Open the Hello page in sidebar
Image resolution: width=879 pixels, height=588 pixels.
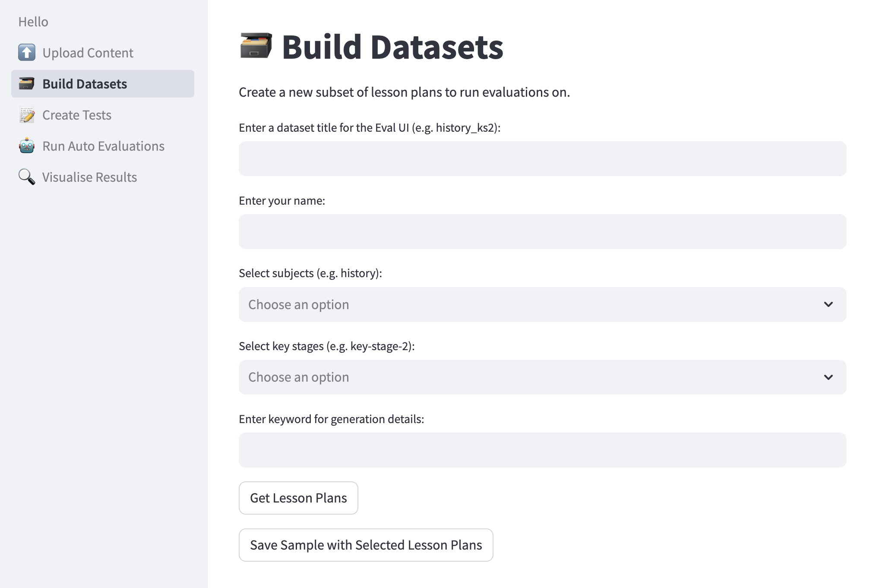pyautogui.click(x=33, y=22)
